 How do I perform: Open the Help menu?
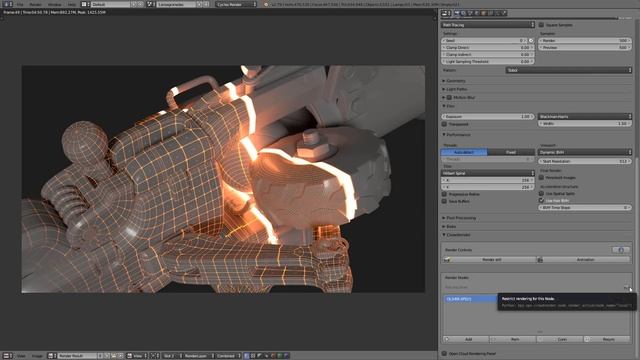point(72,4)
